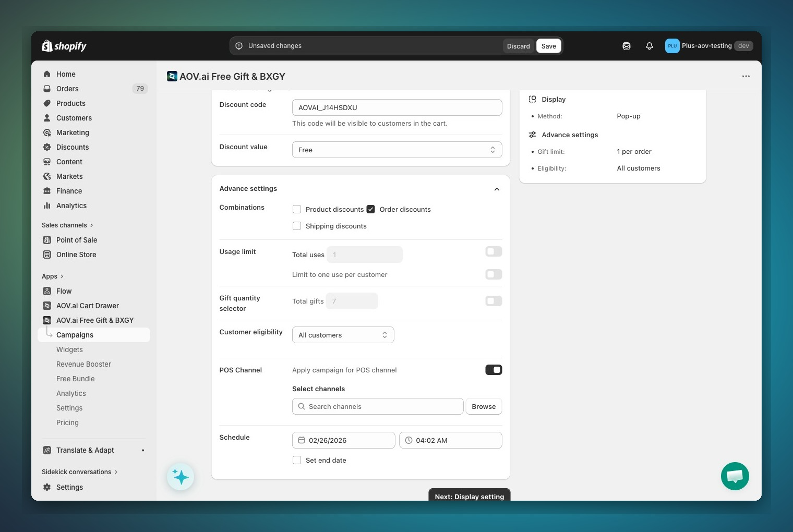Screen dimensions: 793x532
Task: Collapse the Advance settings section
Action: tap(497, 189)
